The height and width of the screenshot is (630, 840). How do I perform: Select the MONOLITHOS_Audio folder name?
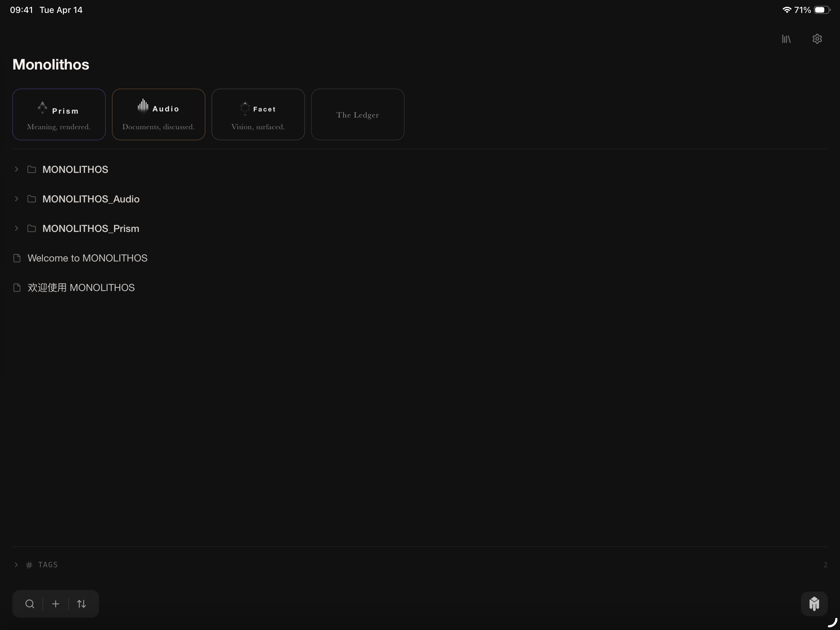point(91,199)
